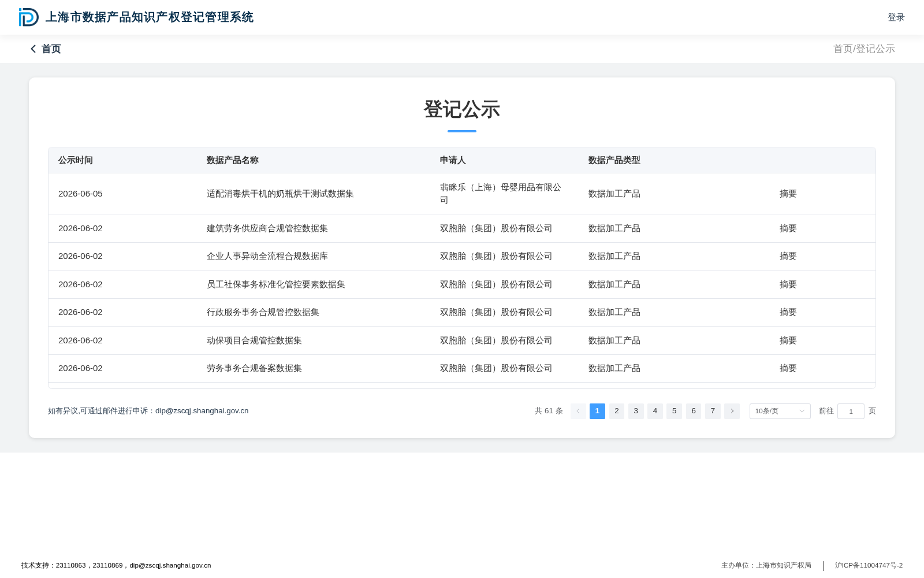The width and height of the screenshot is (924, 578).
Task: Open 摘要 for 建筑劳务供应商合规管控数据集
Action: [x=788, y=228]
